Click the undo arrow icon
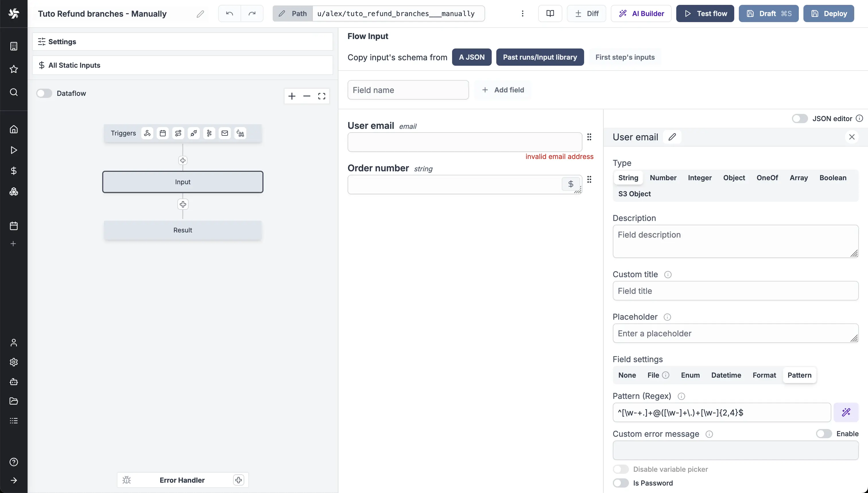The width and height of the screenshot is (868, 493). coord(229,13)
